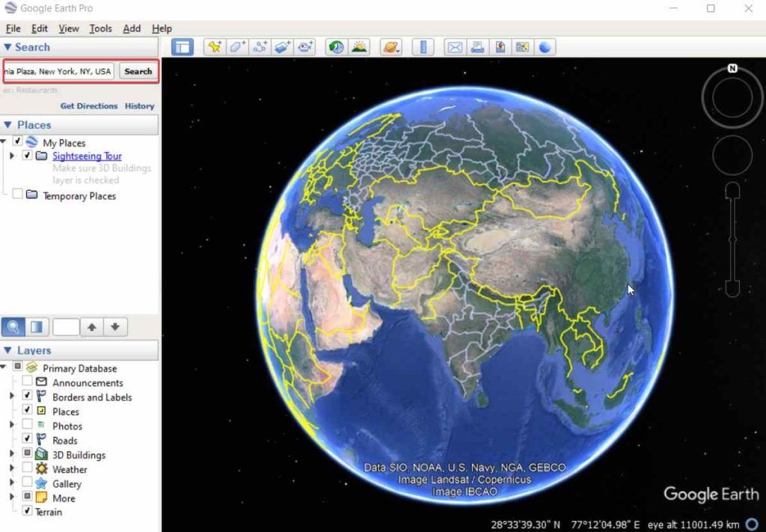Image resolution: width=766 pixels, height=532 pixels.
Task: Open the search History link
Action: click(x=140, y=106)
